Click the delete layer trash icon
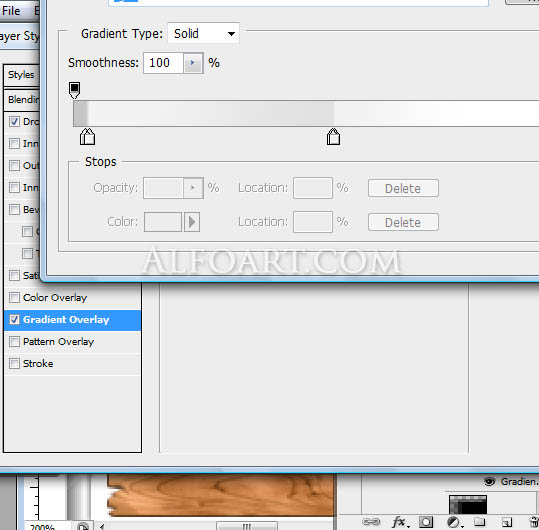The height and width of the screenshot is (530, 539). pyautogui.click(x=534, y=522)
